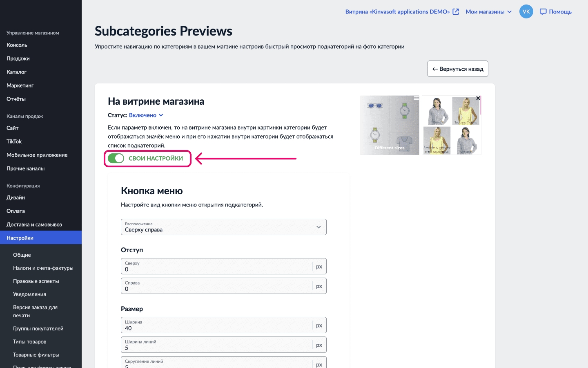
Task: Open the VK user avatar menu
Action: (526, 11)
